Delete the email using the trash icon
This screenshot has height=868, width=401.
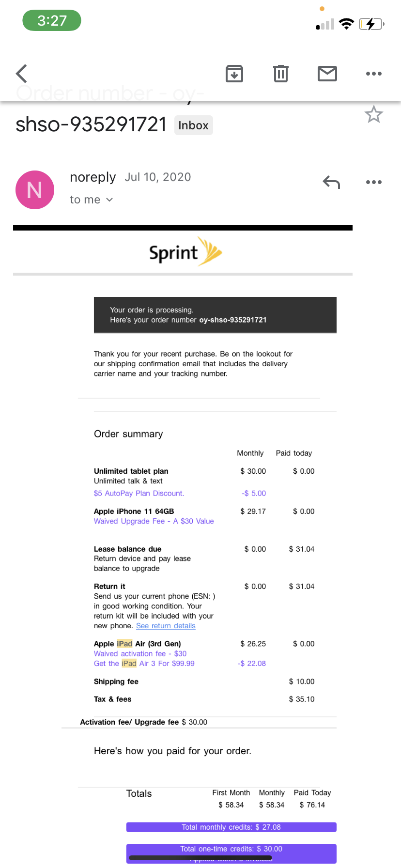[281, 74]
